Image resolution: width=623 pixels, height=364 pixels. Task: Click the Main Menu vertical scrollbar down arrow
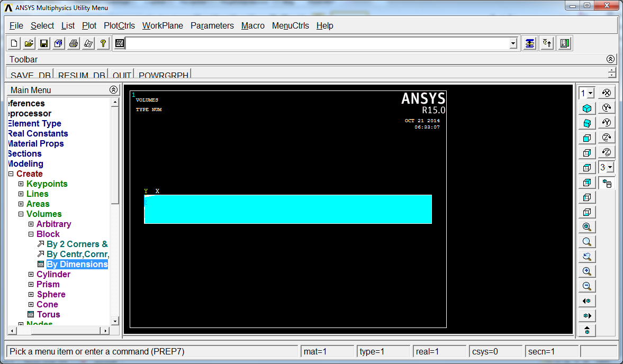[x=115, y=321]
